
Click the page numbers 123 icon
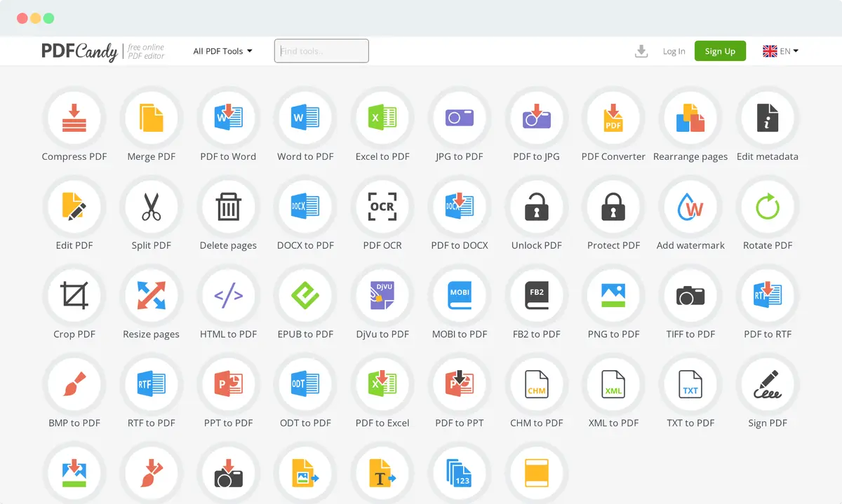(460, 473)
